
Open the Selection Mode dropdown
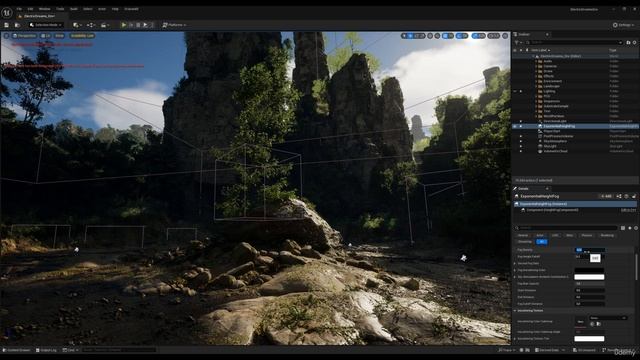click(x=46, y=25)
